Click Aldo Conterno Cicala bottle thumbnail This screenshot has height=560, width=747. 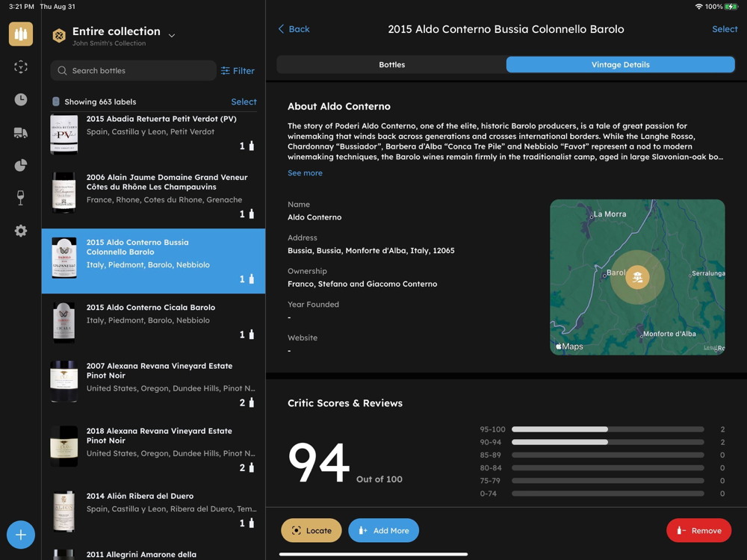pyautogui.click(x=63, y=323)
